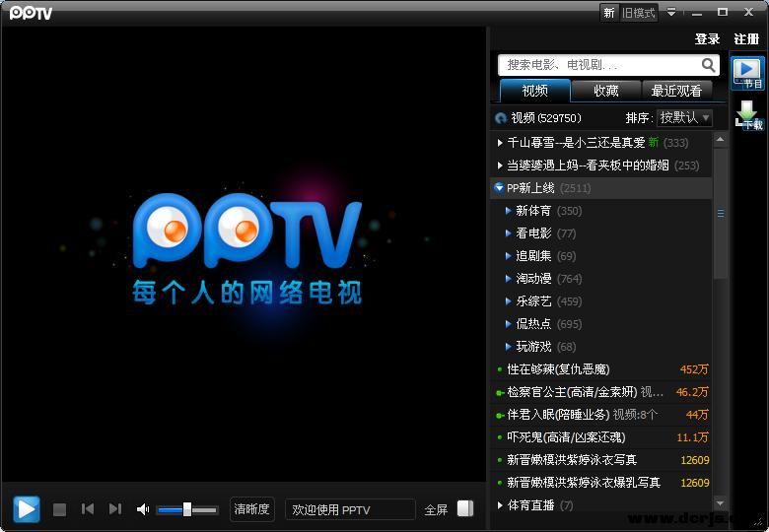The width and height of the screenshot is (769, 532).
Task: Skip to the next video
Action: (x=115, y=509)
